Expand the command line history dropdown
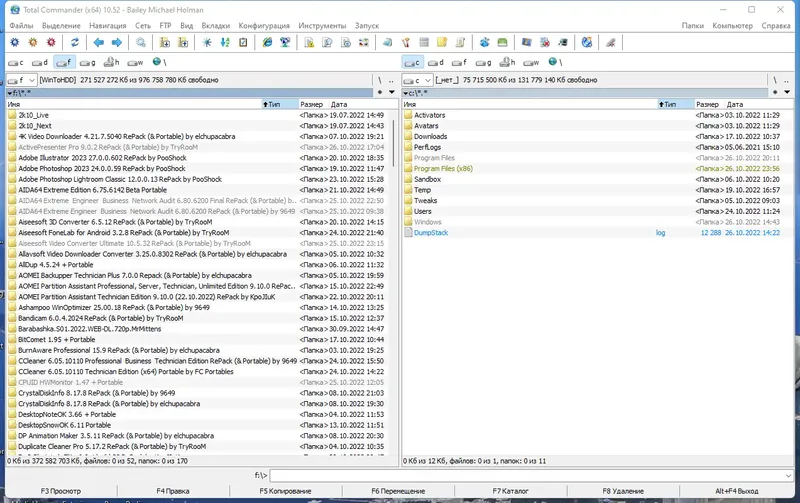 [789, 475]
